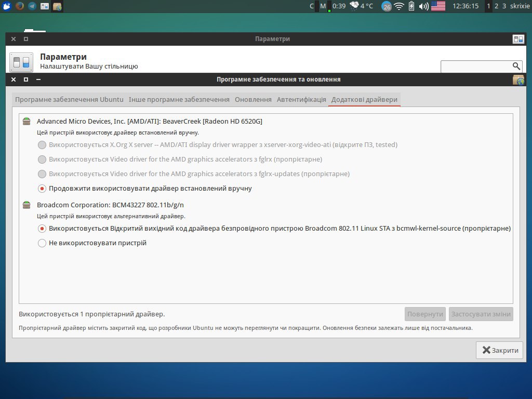
Task: Switch to Програмне забезпечення Ubuntu tab
Action: click(69, 99)
